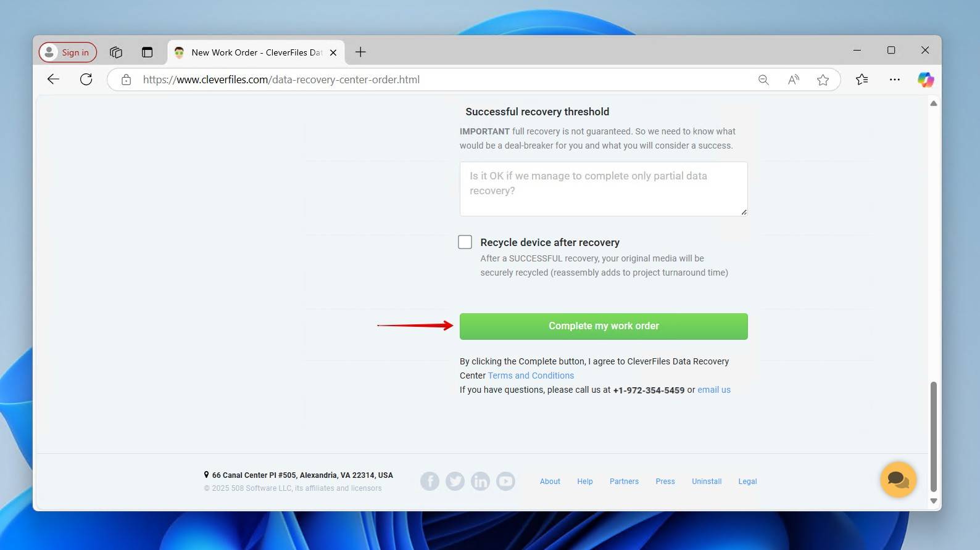The width and height of the screenshot is (980, 550).
Task: Click the vertical scrollbar thumb
Action: 934,437
